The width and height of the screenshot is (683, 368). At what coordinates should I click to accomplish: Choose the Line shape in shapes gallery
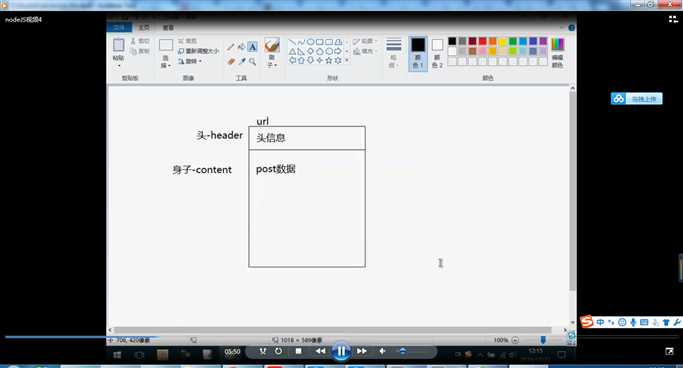coord(292,42)
